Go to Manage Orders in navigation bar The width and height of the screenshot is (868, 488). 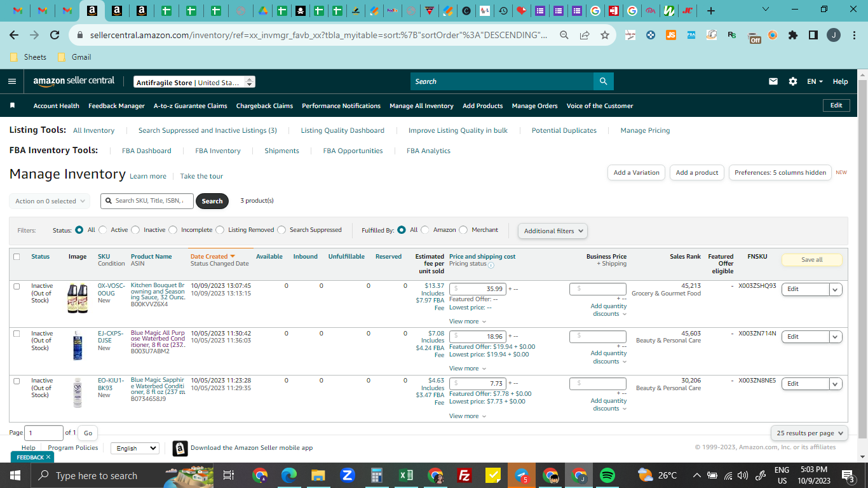pyautogui.click(x=534, y=106)
